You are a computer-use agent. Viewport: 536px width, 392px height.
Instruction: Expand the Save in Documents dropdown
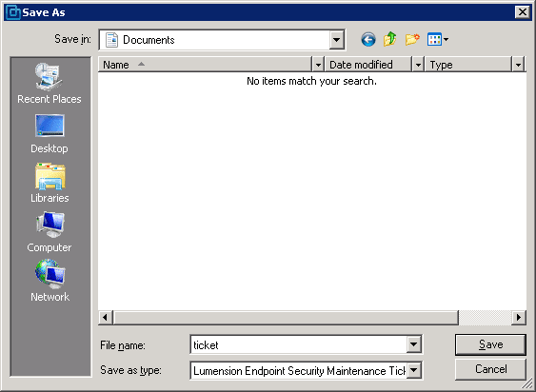coord(336,40)
